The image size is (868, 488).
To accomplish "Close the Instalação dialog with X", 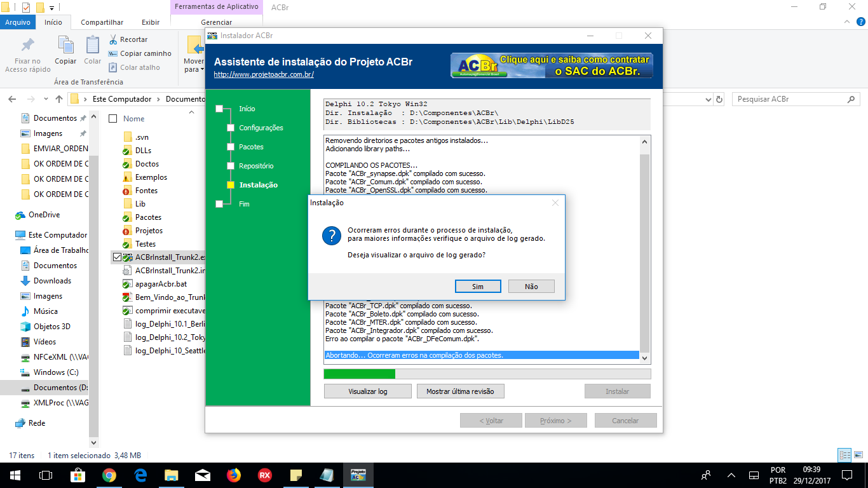I will tap(555, 203).
